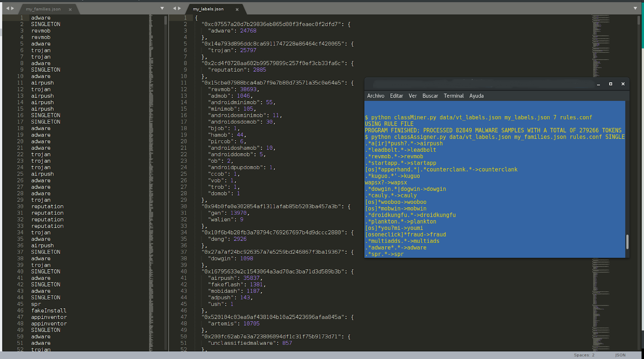The width and height of the screenshot is (644, 359).
Task: Switch to the my_labels.json tab
Action: pyautogui.click(x=208, y=9)
